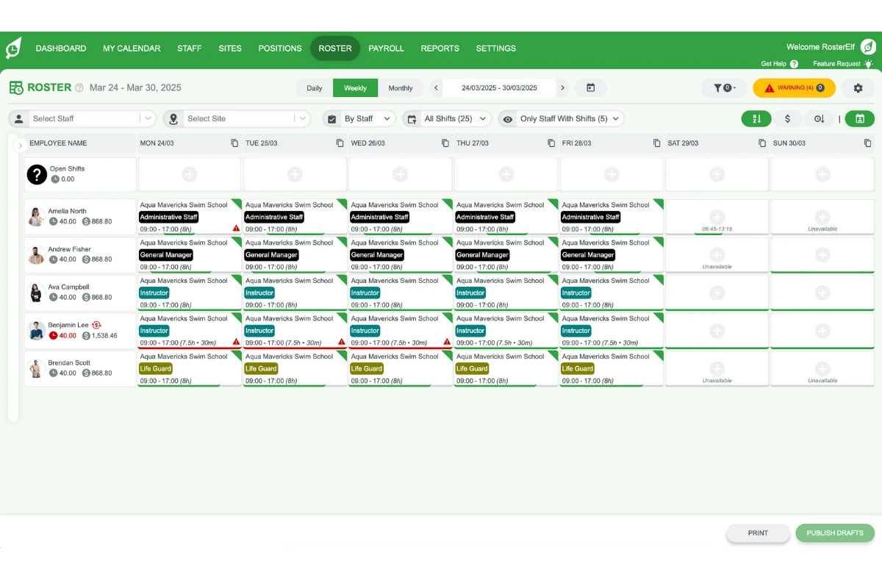Click the Welcome RosterElf account text

(x=820, y=47)
